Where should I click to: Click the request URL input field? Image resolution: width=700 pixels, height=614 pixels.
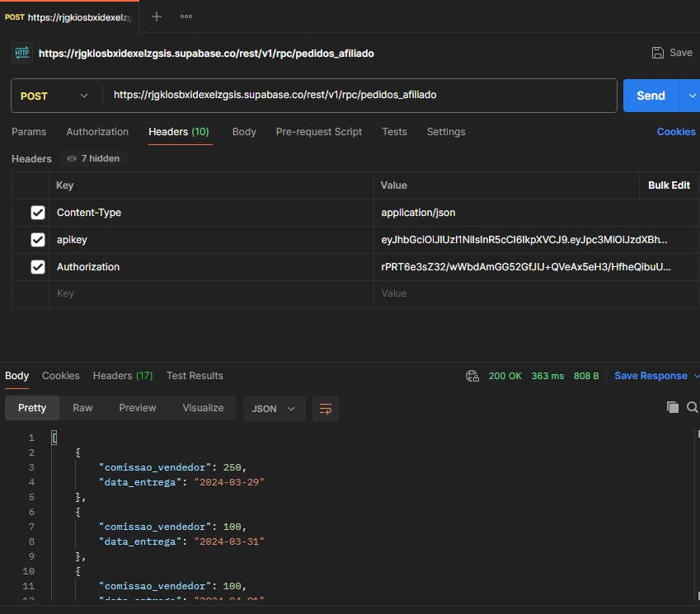pyautogui.click(x=363, y=96)
